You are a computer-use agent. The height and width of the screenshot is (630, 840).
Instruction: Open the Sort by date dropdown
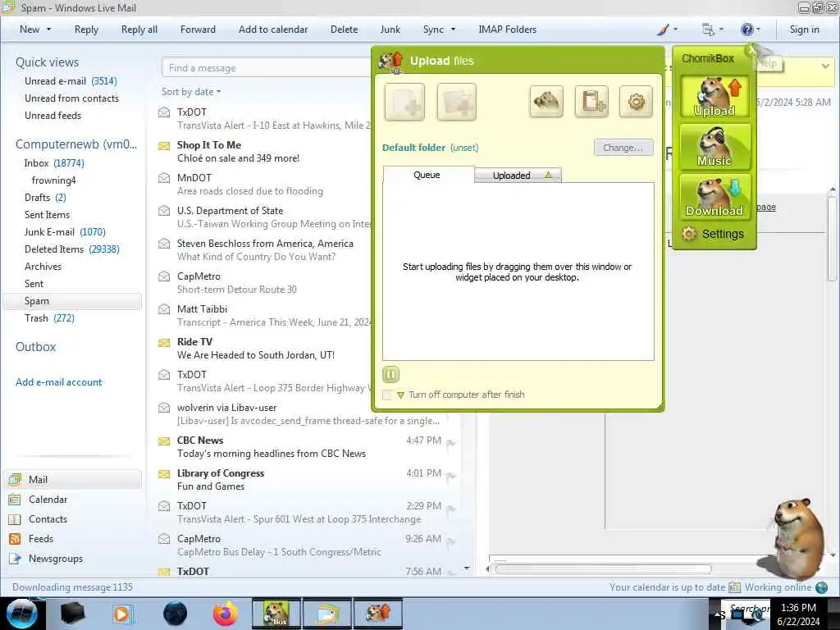[x=190, y=92]
